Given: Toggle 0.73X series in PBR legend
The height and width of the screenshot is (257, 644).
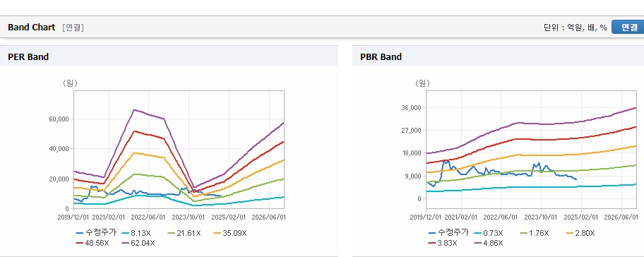Looking at the screenshot, I should coord(488,233).
